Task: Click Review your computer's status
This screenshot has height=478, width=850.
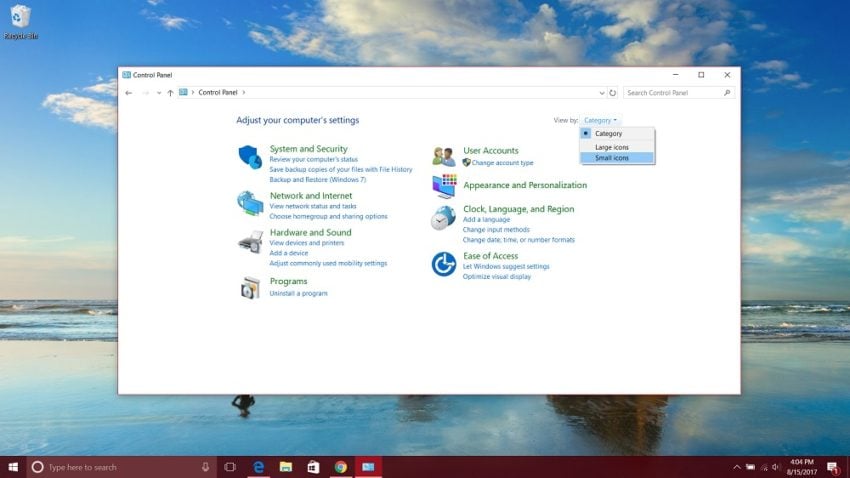Action: pyautogui.click(x=313, y=159)
